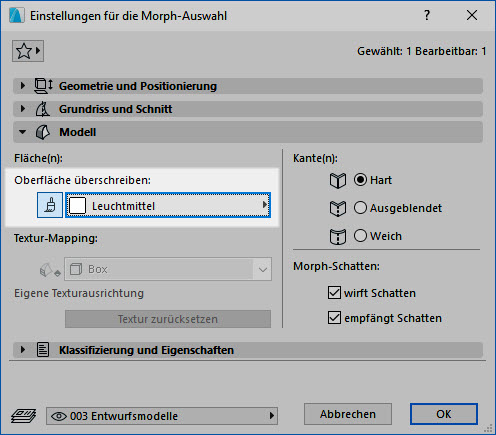
Task: Click the Grundriss und Schnitt panel icon
Action: click(43, 109)
